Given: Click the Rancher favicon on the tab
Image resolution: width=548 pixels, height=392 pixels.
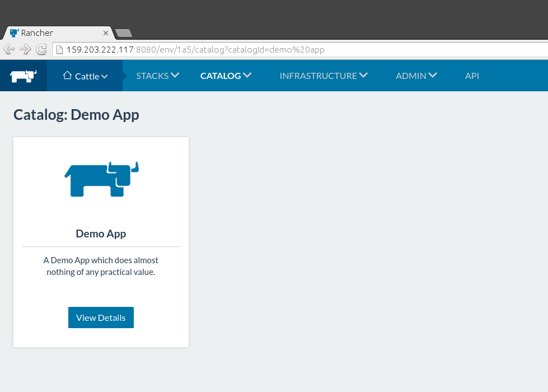Looking at the screenshot, I should pos(14,33).
